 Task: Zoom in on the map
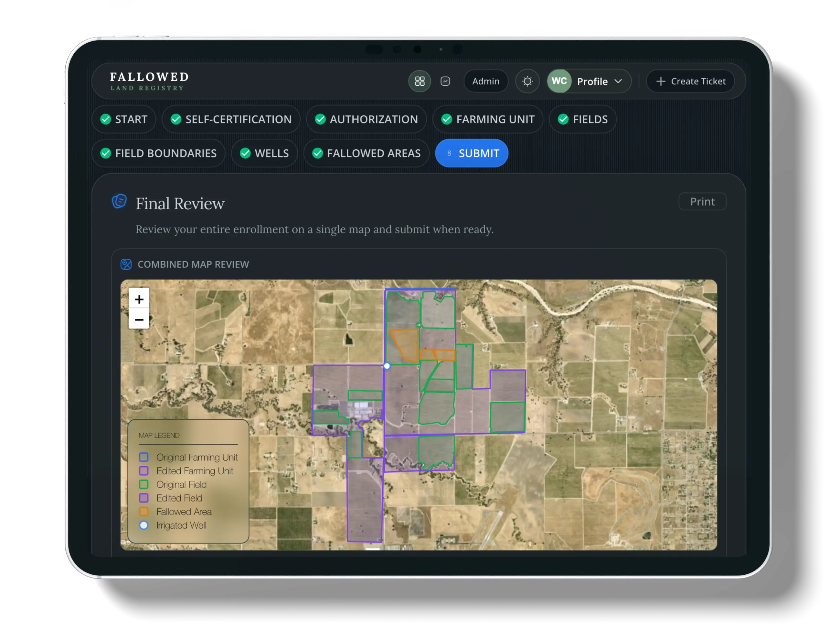click(139, 299)
